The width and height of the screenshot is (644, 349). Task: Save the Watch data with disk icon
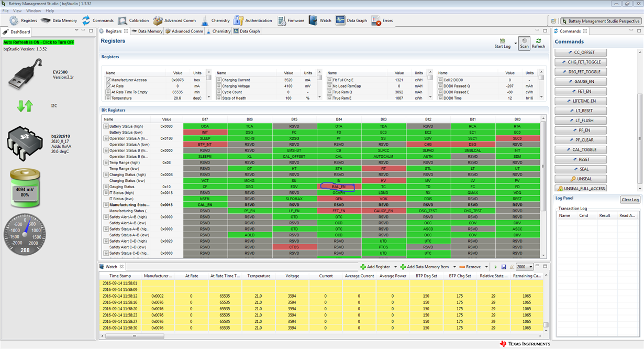[504, 267]
